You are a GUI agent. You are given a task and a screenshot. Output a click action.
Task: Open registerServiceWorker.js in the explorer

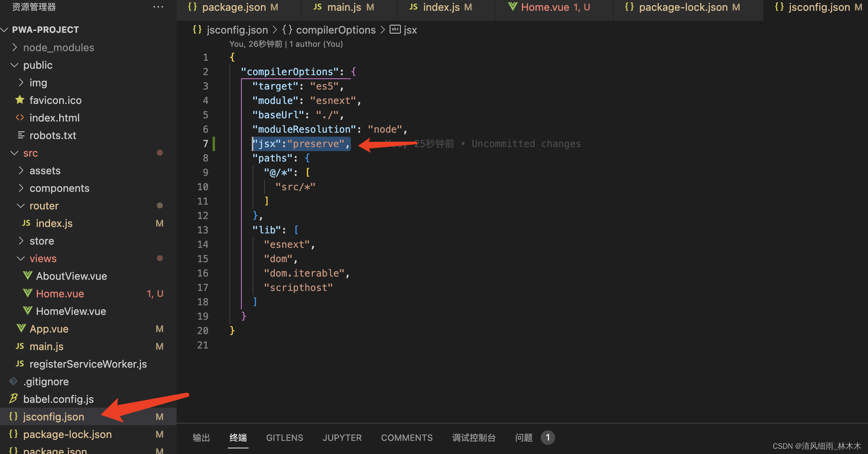[88, 364]
